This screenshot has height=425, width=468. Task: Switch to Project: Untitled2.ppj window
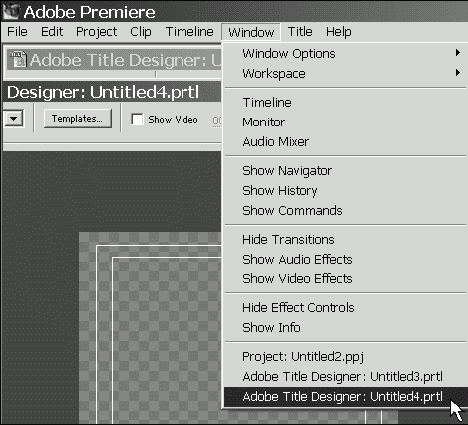[345, 357]
